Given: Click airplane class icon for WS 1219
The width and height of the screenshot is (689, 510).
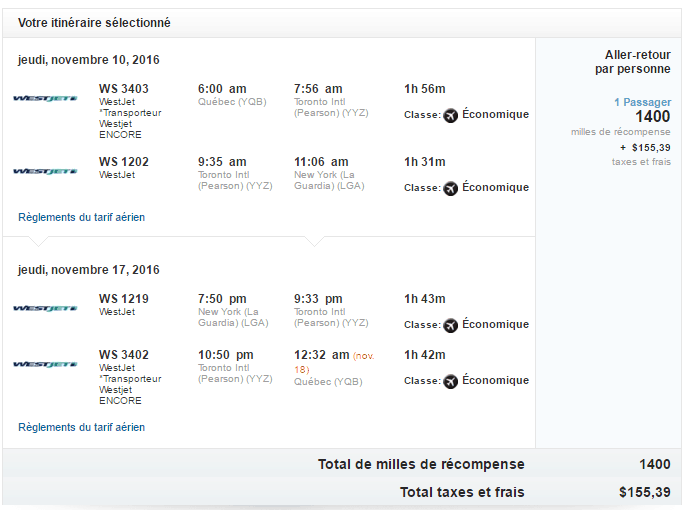Looking at the screenshot, I should coord(450,325).
